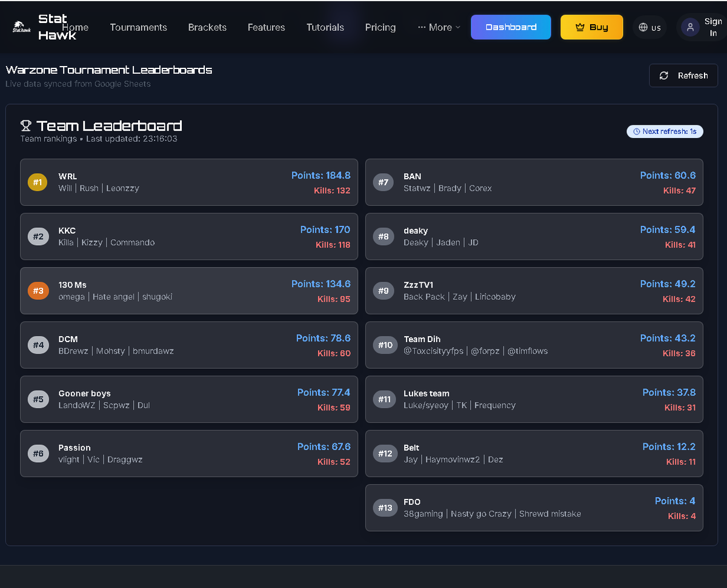Open the Tournaments menu item

click(138, 27)
